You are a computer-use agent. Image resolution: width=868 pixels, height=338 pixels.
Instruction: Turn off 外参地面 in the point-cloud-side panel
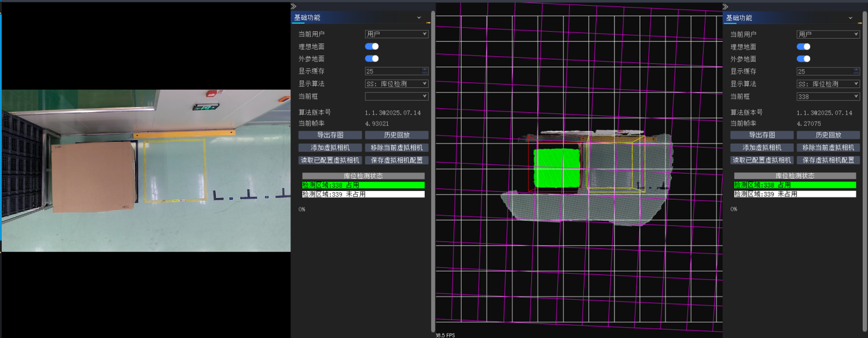(803, 59)
